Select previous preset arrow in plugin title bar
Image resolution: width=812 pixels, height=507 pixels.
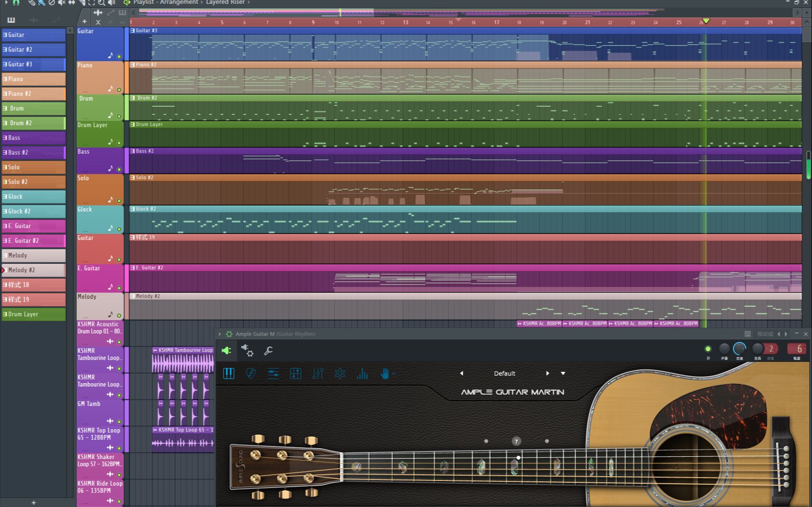click(x=779, y=334)
